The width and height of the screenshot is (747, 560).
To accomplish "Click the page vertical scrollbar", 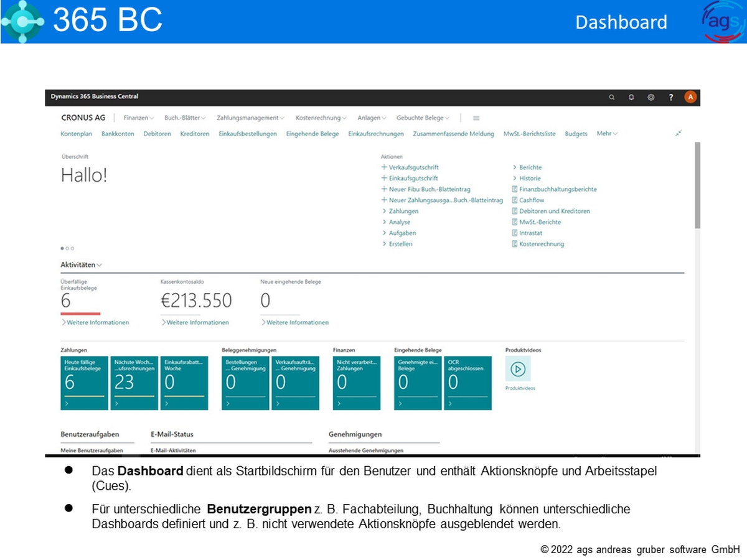I will click(697, 185).
